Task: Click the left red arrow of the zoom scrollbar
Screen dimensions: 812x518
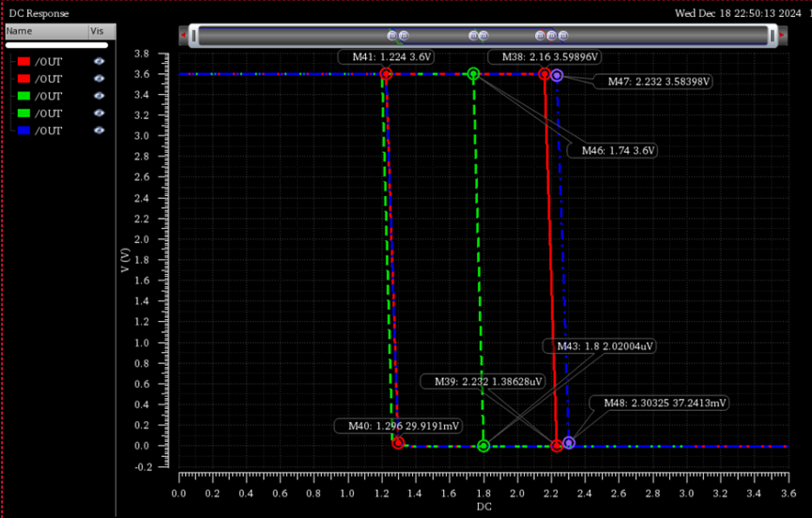Action: [183, 35]
